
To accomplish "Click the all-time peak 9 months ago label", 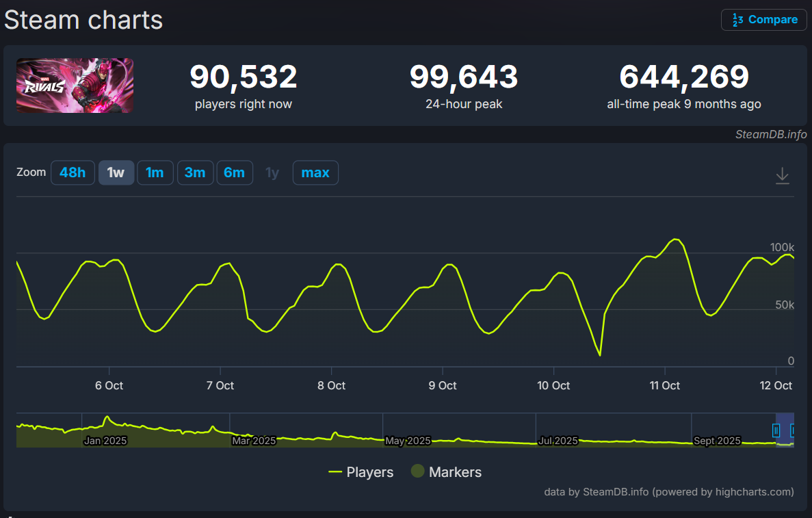I will 684,104.
